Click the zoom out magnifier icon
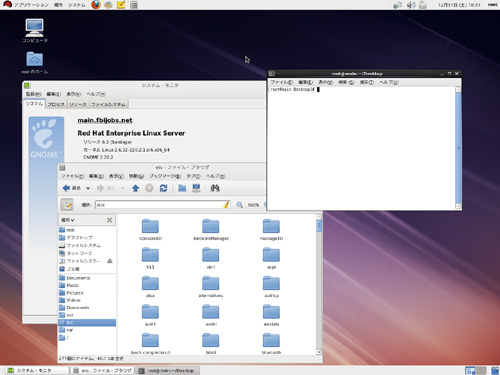Image resolution: width=500 pixels, height=375 pixels. [239, 205]
